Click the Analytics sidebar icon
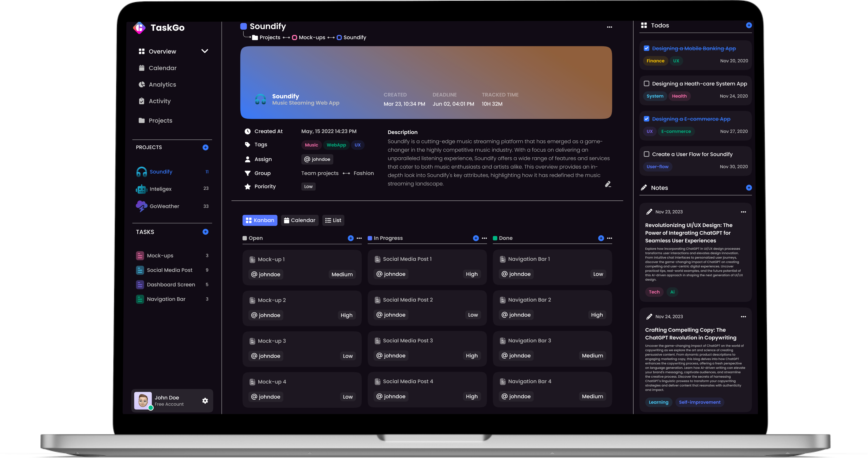The width and height of the screenshot is (868, 464). [142, 84]
